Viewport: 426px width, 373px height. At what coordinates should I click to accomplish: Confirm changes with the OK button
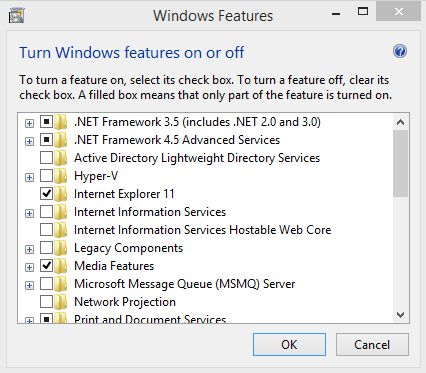pos(289,345)
